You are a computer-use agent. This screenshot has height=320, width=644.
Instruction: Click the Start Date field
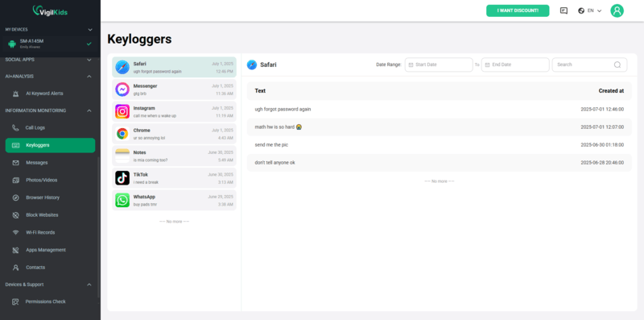click(439, 64)
